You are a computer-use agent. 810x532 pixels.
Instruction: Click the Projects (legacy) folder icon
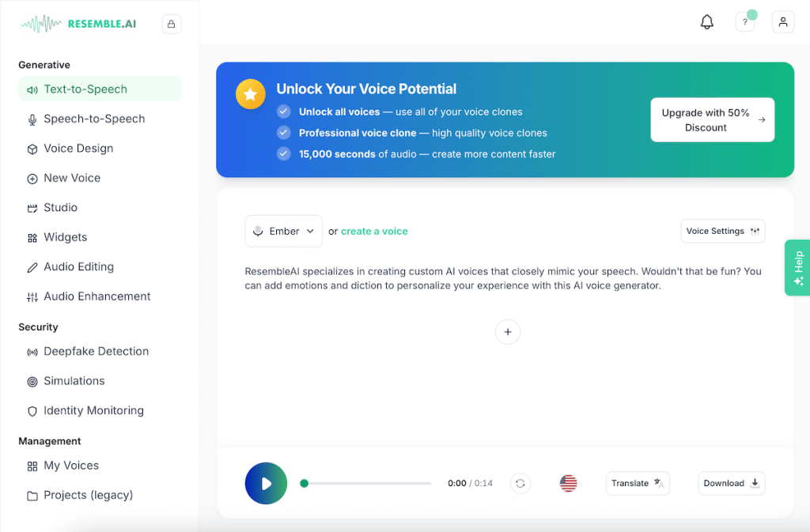pos(32,496)
